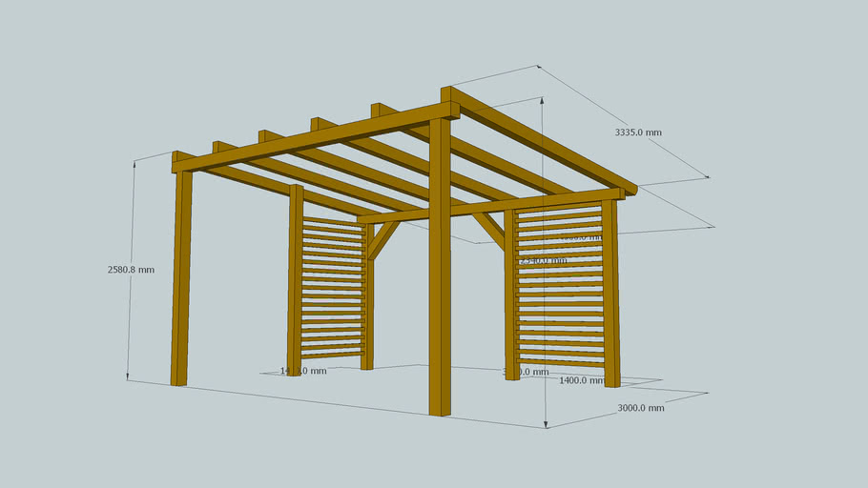Click the right diagonal corner brace

(x=488, y=230)
